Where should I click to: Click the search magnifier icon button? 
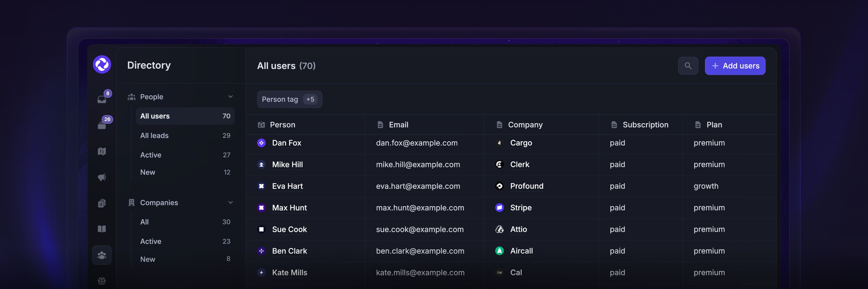pyautogui.click(x=688, y=66)
